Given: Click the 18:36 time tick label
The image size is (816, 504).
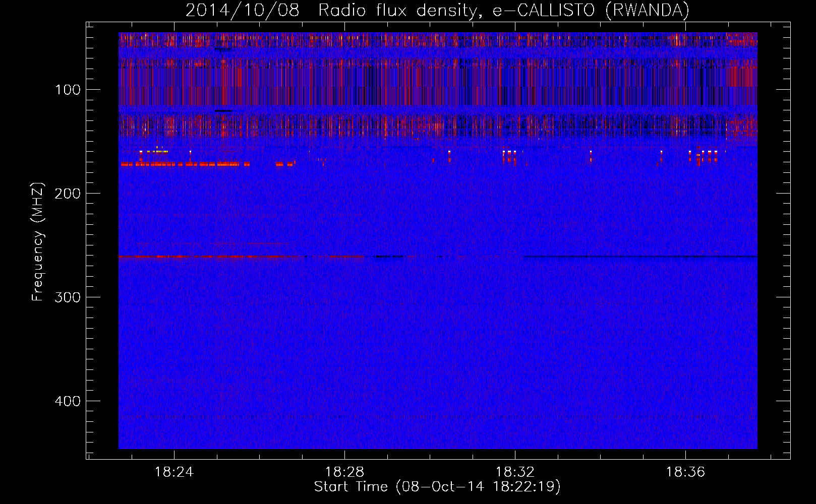Looking at the screenshot, I should point(685,472).
